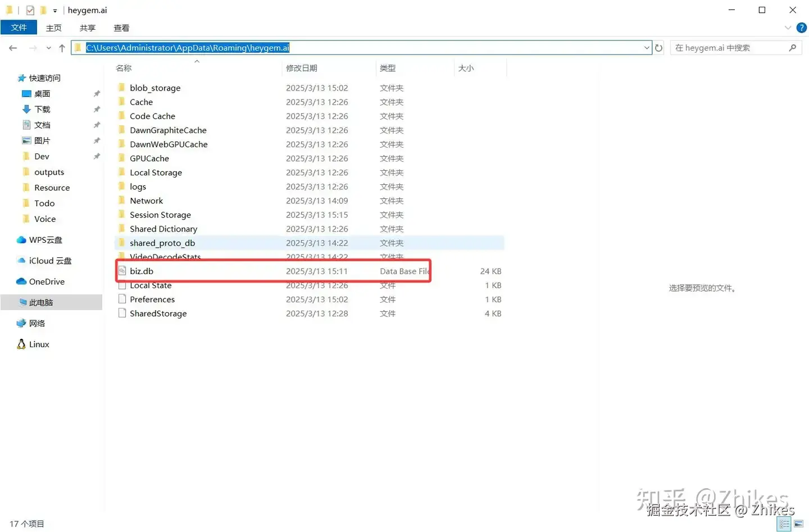
Task: Click the biz.db file icon
Action: coord(122,271)
